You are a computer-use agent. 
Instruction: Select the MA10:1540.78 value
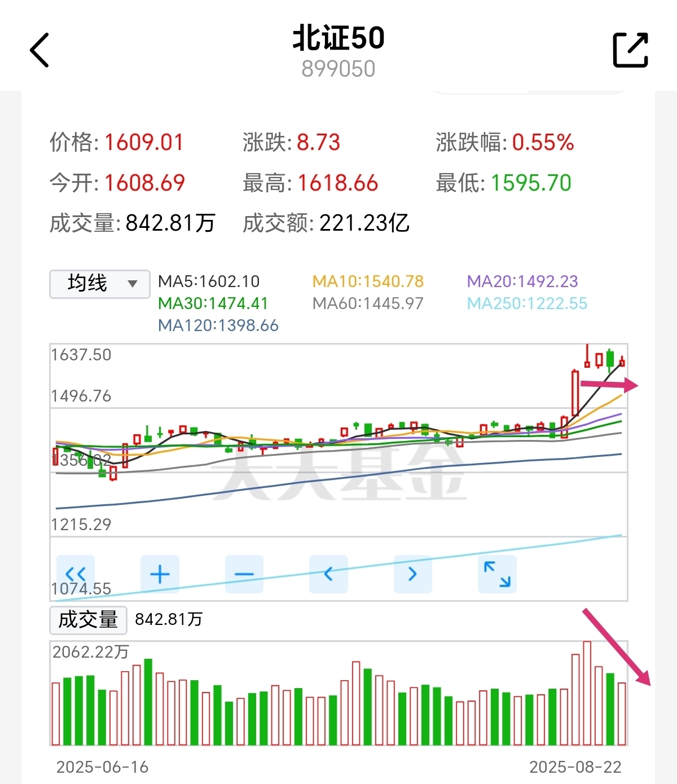coord(368,281)
